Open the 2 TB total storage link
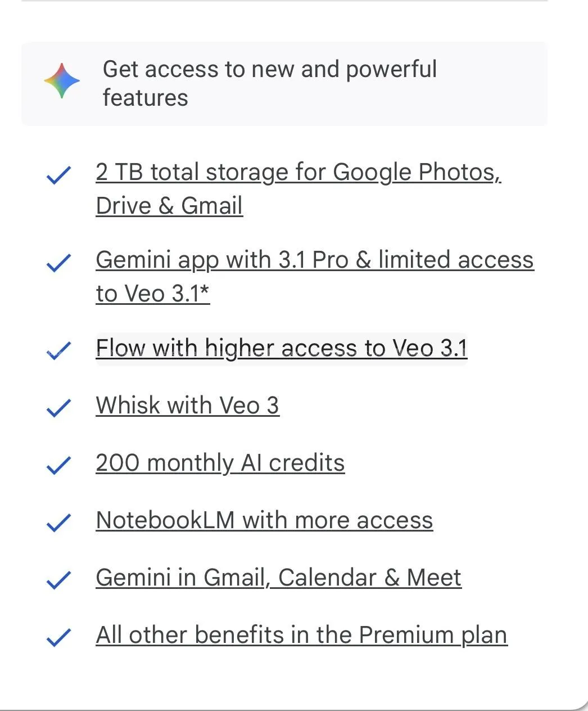Image resolution: width=588 pixels, height=711 pixels. tap(298, 173)
